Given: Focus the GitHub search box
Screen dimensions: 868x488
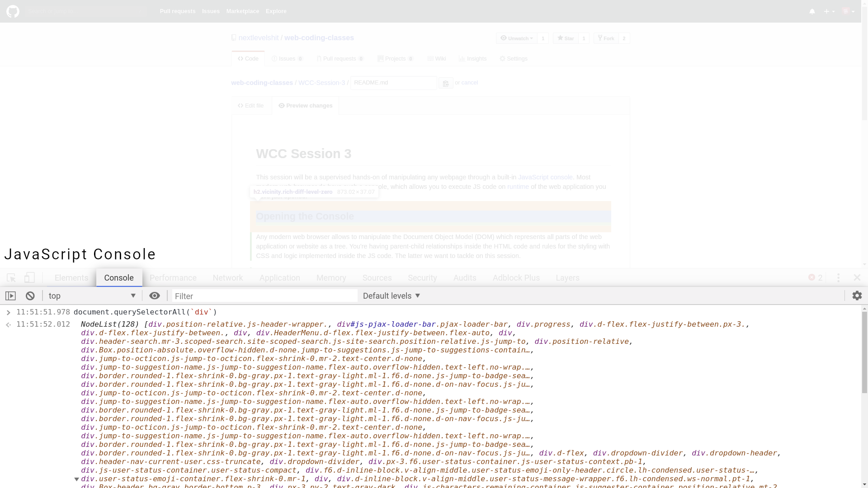Looking at the screenshot, I should [86, 11].
